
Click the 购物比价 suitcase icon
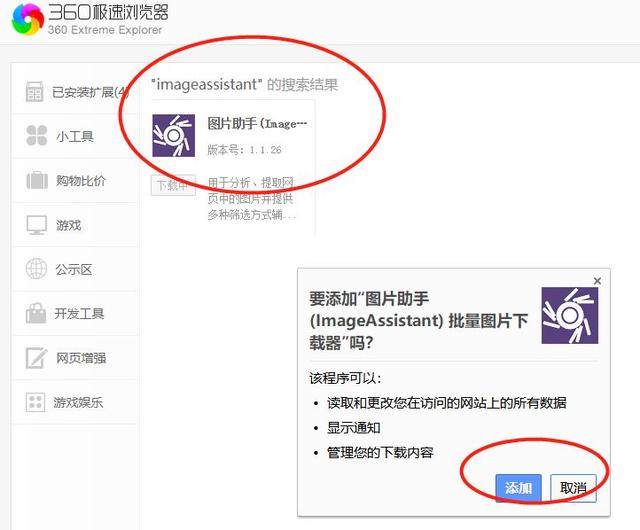[x=37, y=180]
